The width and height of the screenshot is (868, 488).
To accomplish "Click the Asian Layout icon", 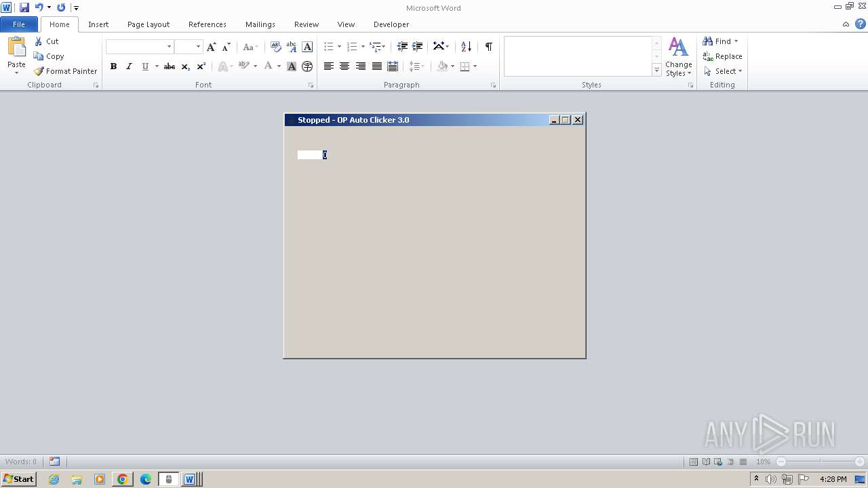I will (x=441, y=47).
